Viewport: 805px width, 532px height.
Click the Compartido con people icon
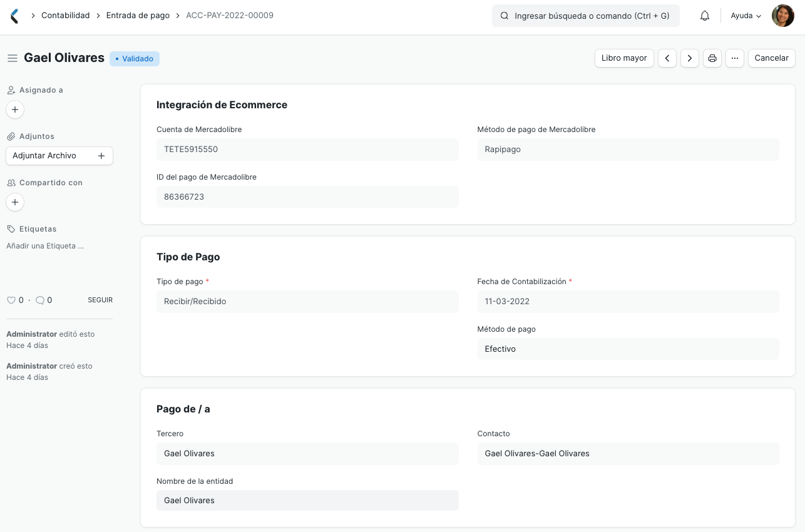(11, 183)
